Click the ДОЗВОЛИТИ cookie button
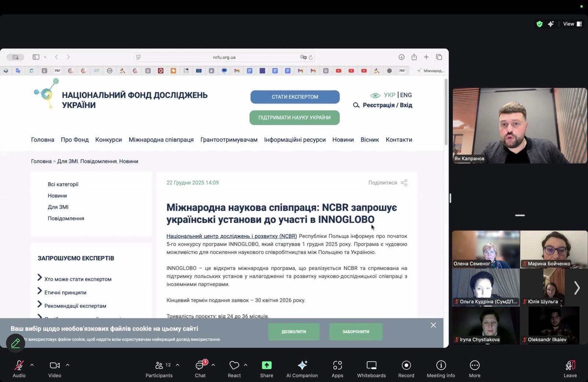The width and height of the screenshot is (588, 382). 294,332
